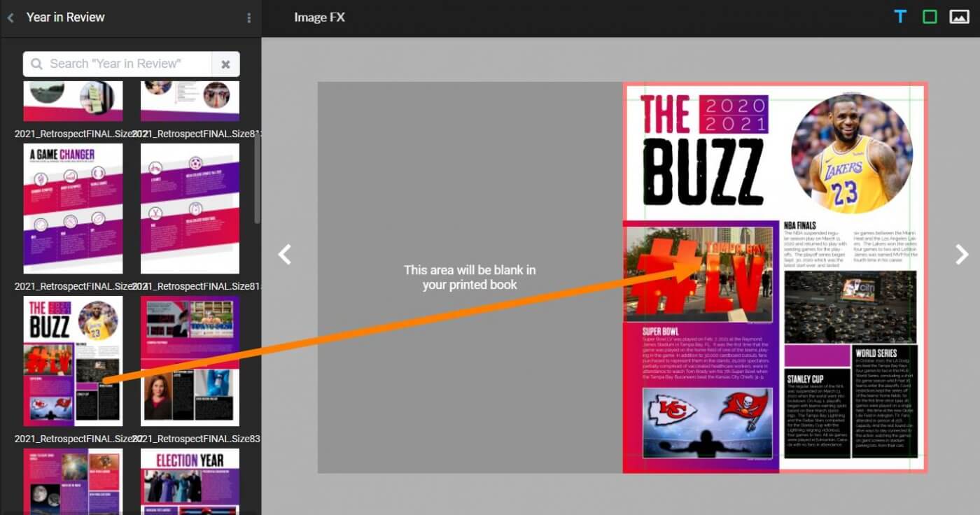
Task: Select the space-themed thumbnail left of Election Year
Action: point(73,481)
